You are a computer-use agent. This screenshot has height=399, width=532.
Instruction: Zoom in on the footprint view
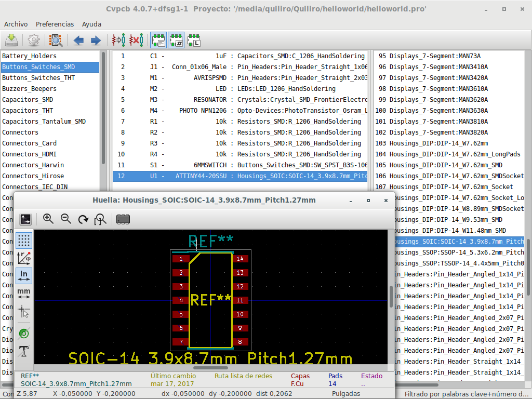click(x=48, y=219)
